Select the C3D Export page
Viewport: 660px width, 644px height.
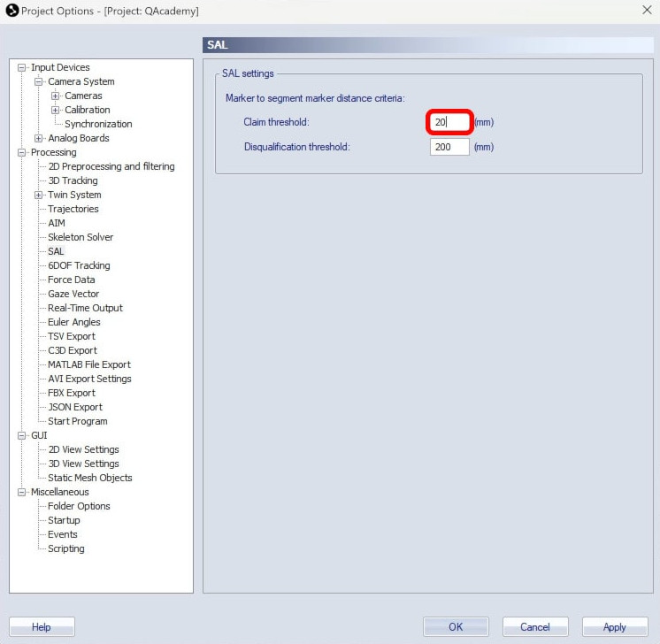(x=73, y=350)
